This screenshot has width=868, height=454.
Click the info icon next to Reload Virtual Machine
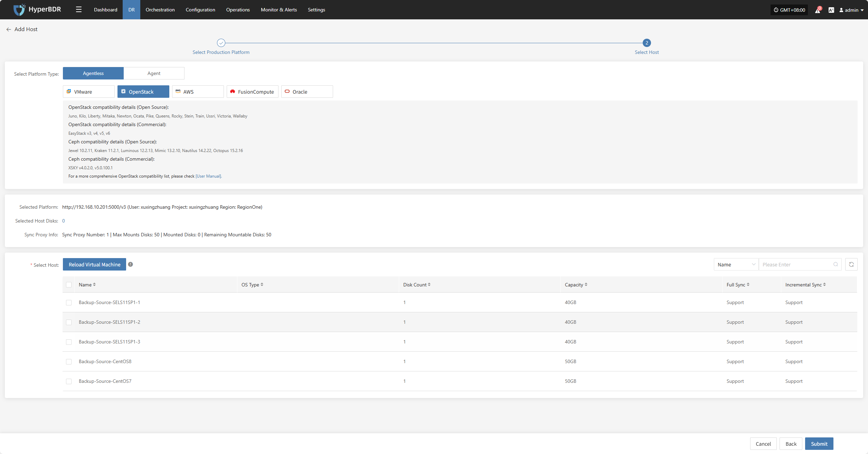pyautogui.click(x=131, y=264)
